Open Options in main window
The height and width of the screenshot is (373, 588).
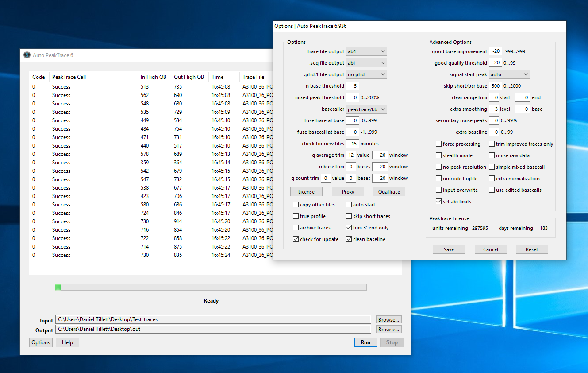coord(41,342)
